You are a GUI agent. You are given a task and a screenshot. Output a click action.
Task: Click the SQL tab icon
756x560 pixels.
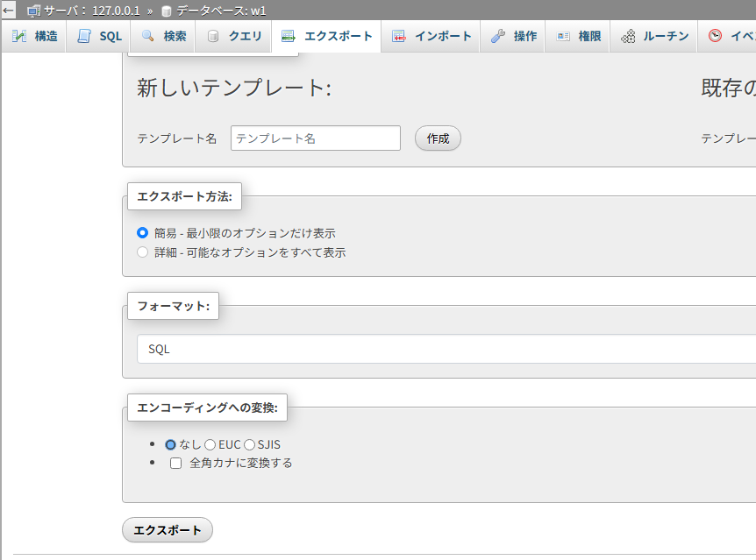pyautogui.click(x=84, y=37)
